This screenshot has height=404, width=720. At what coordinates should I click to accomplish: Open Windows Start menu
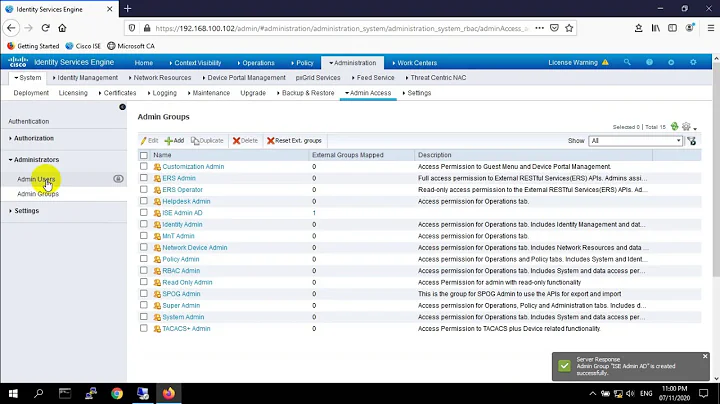pos(13,393)
